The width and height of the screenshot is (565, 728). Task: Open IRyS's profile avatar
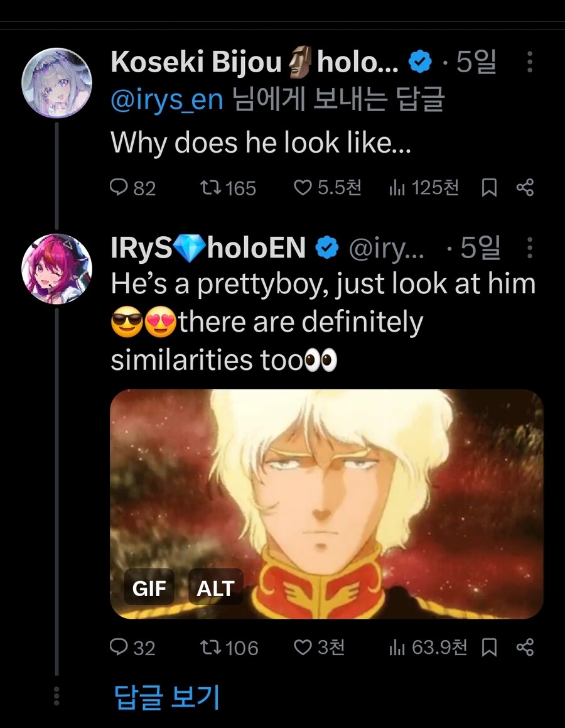coord(56,269)
